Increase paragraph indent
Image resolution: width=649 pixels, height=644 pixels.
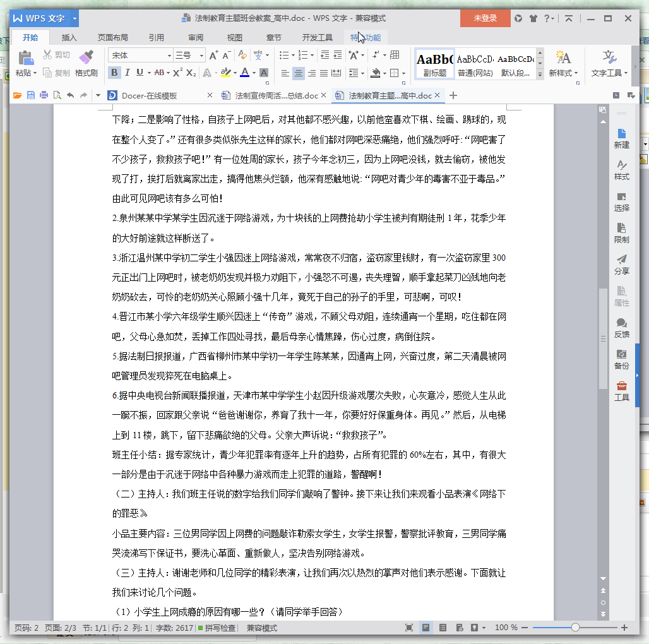tap(338, 55)
